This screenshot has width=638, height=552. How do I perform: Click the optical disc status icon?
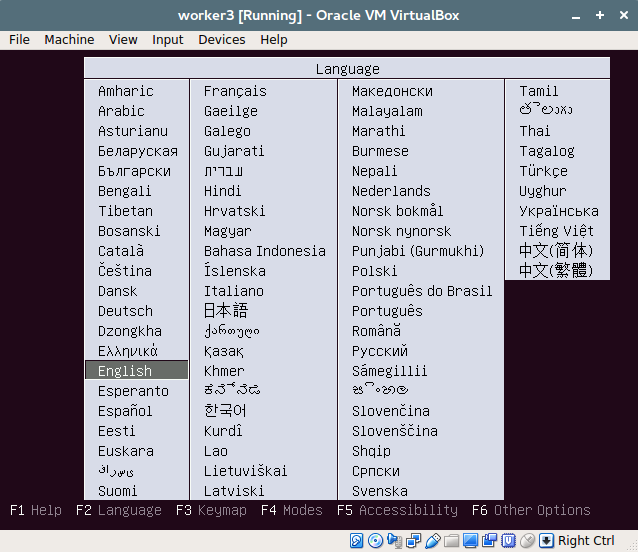[x=375, y=541]
